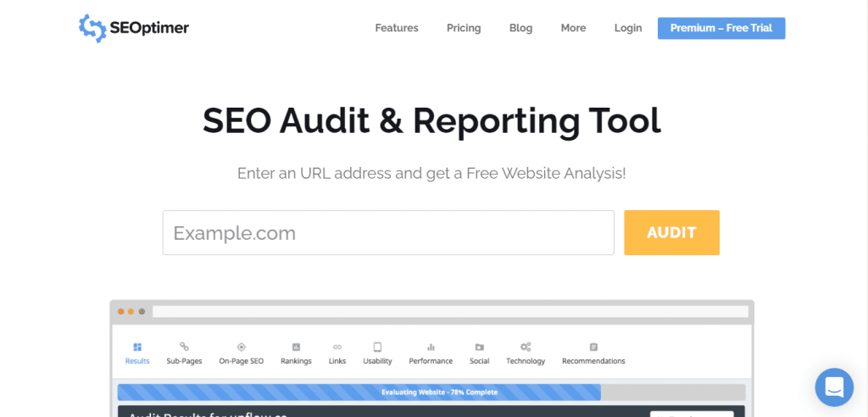The image size is (868, 417).
Task: Open the Blog link
Action: 521,28
